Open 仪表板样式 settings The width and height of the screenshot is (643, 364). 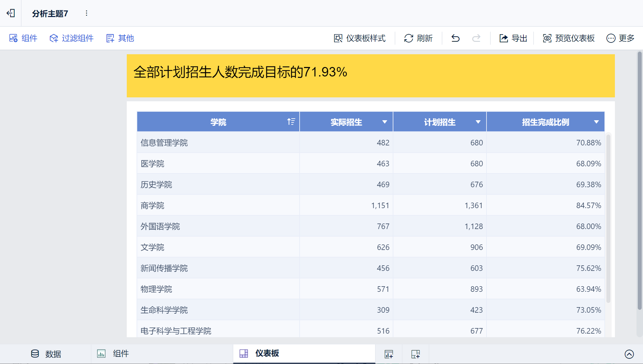[x=359, y=38]
